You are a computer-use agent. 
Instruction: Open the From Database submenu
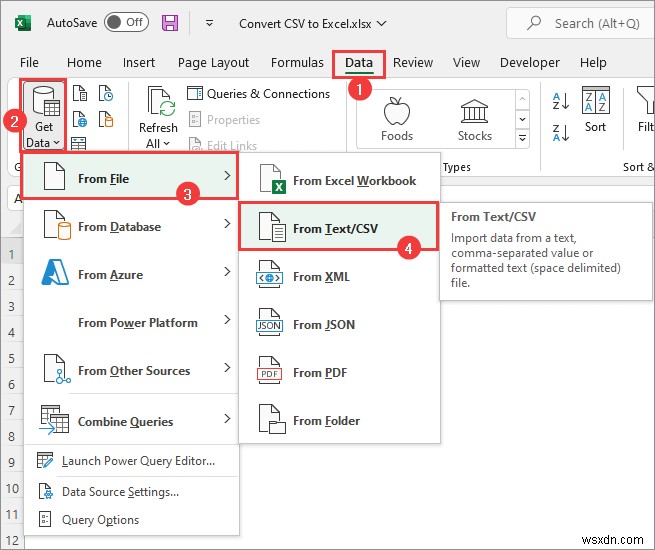(131, 226)
